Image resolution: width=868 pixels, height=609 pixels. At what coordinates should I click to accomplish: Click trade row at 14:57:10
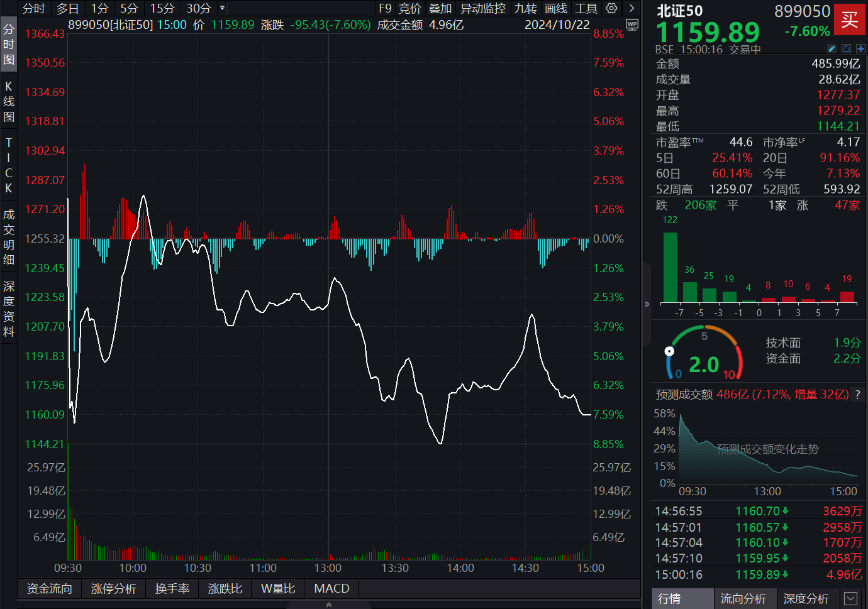click(758, 558)
